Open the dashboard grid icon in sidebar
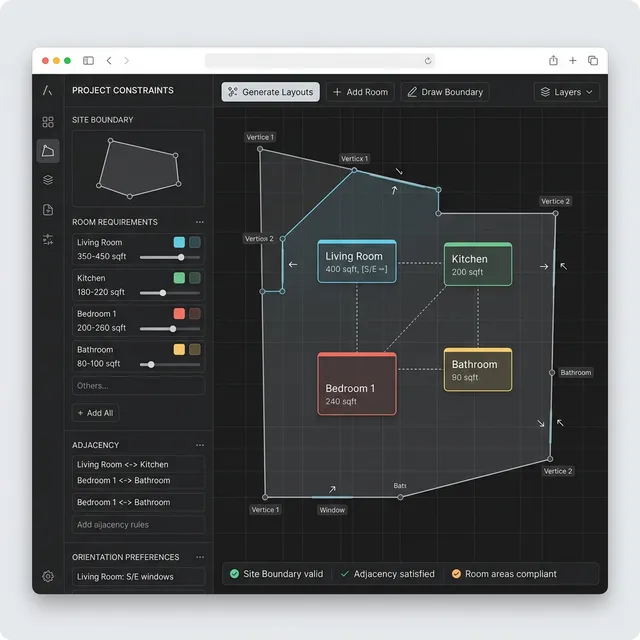This screenshot has height=640, width=640. pos(48,122)
